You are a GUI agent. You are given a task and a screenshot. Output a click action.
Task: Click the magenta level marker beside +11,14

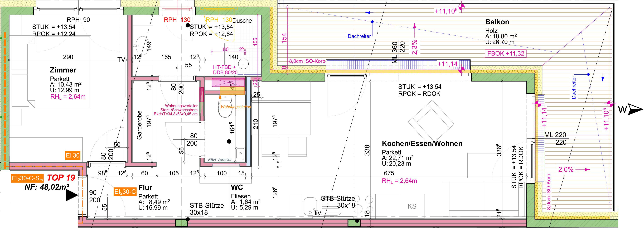pos(462,70)
